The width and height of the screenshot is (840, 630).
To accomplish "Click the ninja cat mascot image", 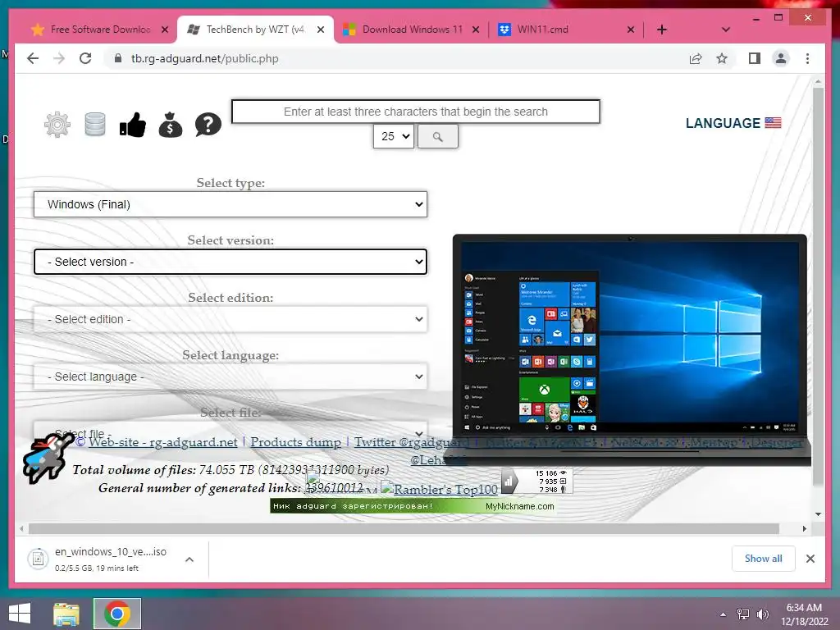I will (48, 458).
